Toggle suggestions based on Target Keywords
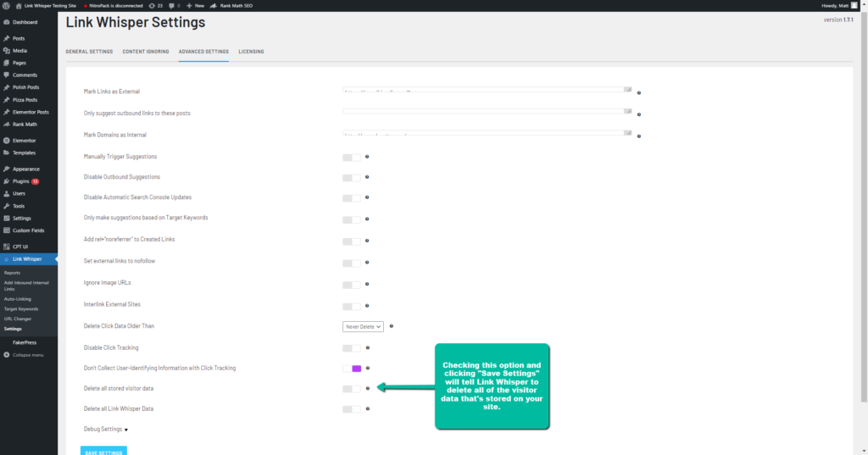Viewport: 868px width, 455px height. click(352, 219)
